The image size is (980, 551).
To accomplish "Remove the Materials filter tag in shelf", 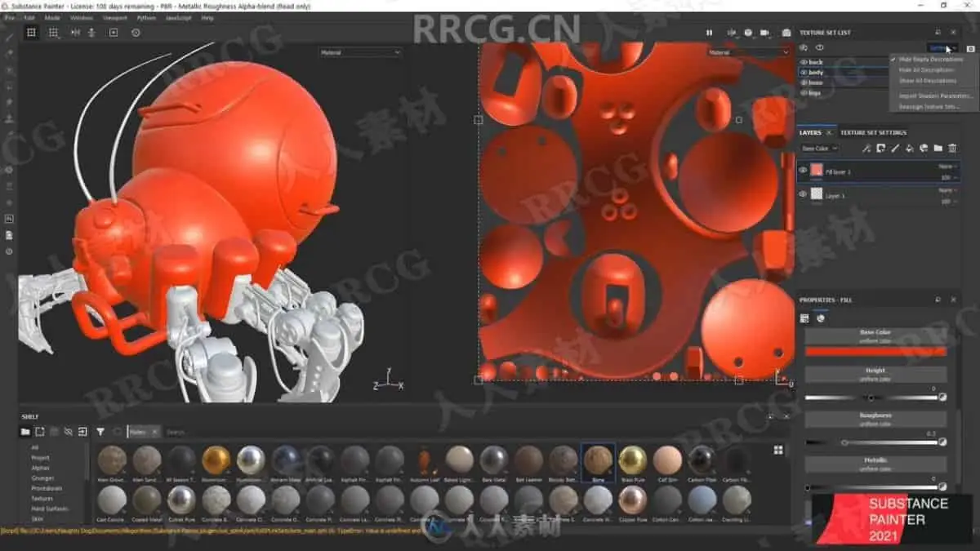I will pyautogui.click(x=156, y=432).
